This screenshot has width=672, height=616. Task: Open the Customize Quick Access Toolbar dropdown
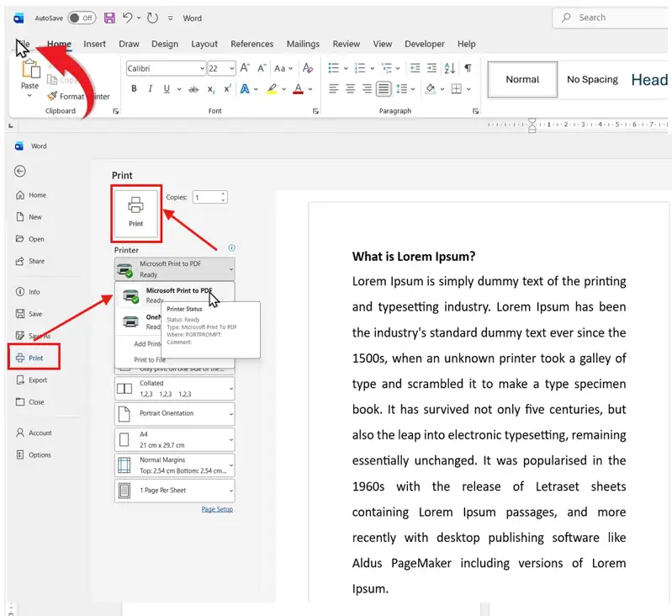click(171, 18)
